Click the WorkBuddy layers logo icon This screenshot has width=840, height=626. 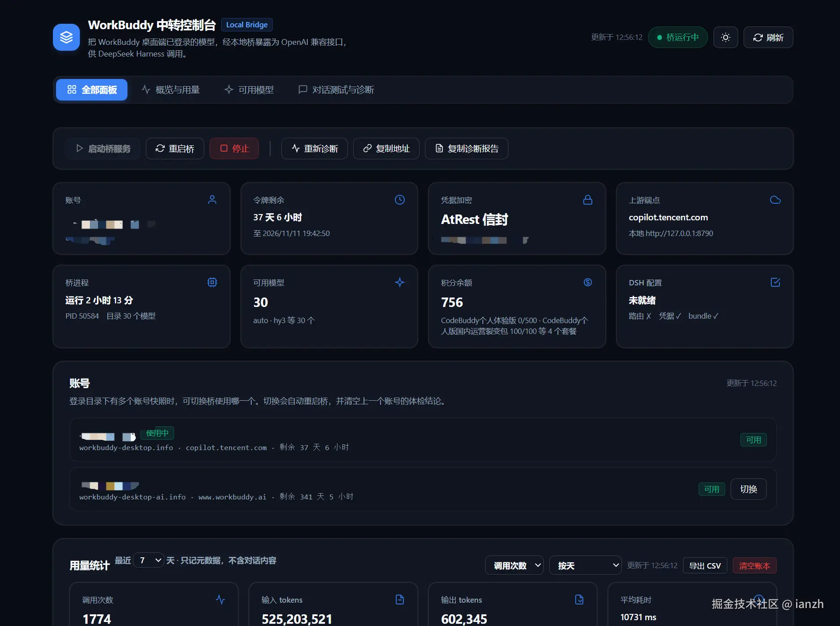point(66,37)
